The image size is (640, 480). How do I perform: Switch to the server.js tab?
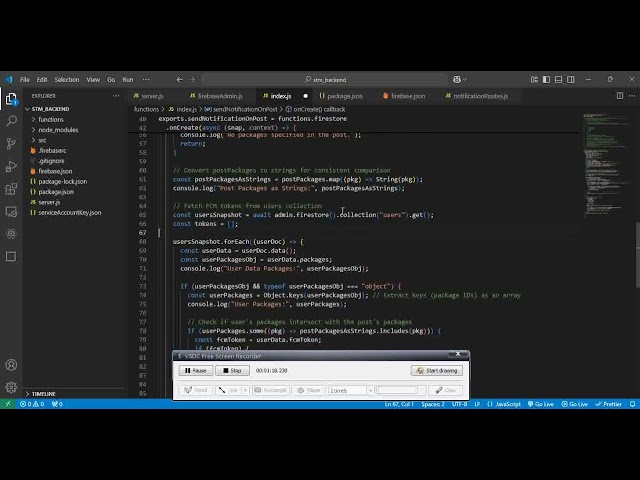pyautogui.click(x=152, y=96)
